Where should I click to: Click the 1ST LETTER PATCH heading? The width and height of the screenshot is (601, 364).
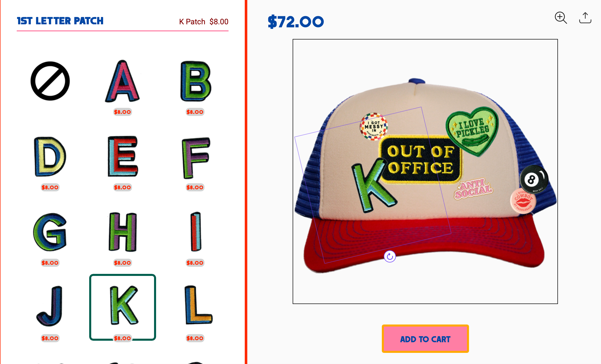(60, 21)
